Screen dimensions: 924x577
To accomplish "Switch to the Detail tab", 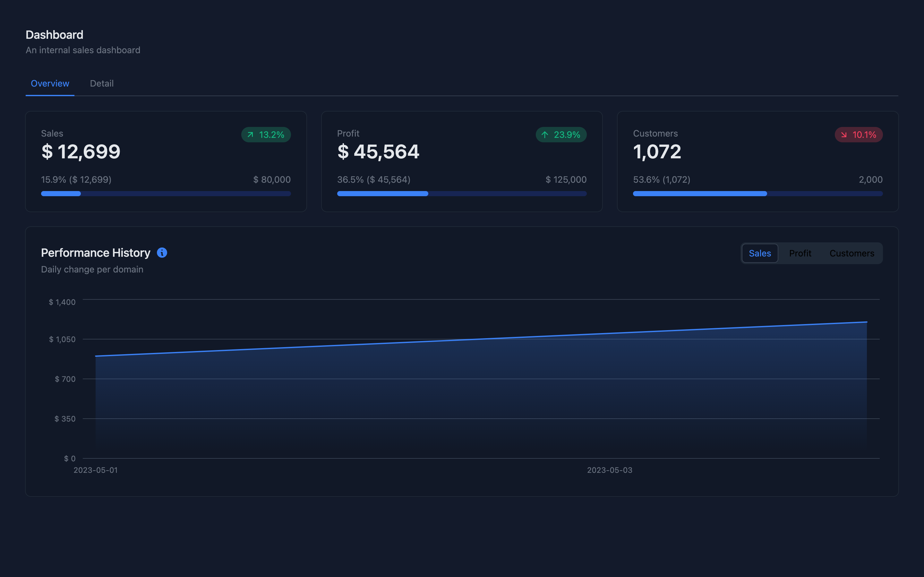I will tap(102, 84).
